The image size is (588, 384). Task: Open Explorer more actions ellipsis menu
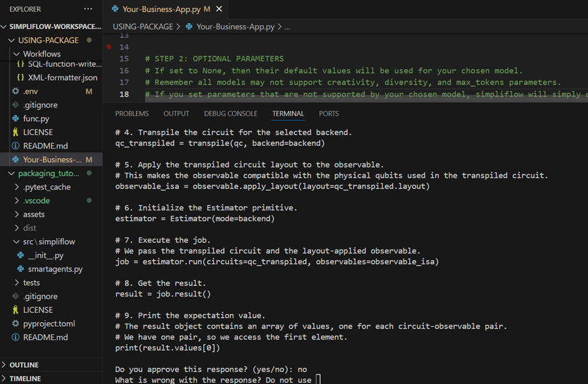pos(88,9)
